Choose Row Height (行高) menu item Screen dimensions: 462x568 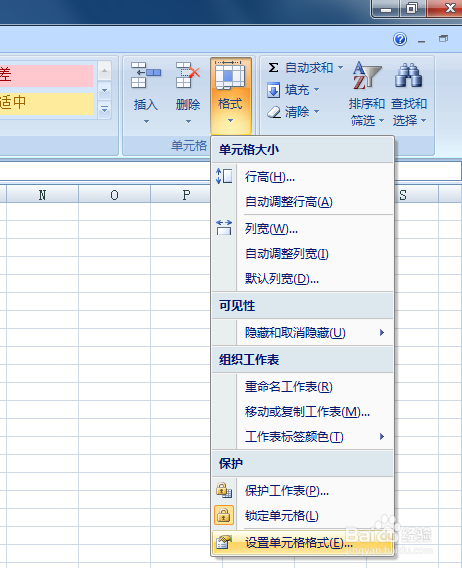point(303,177)
